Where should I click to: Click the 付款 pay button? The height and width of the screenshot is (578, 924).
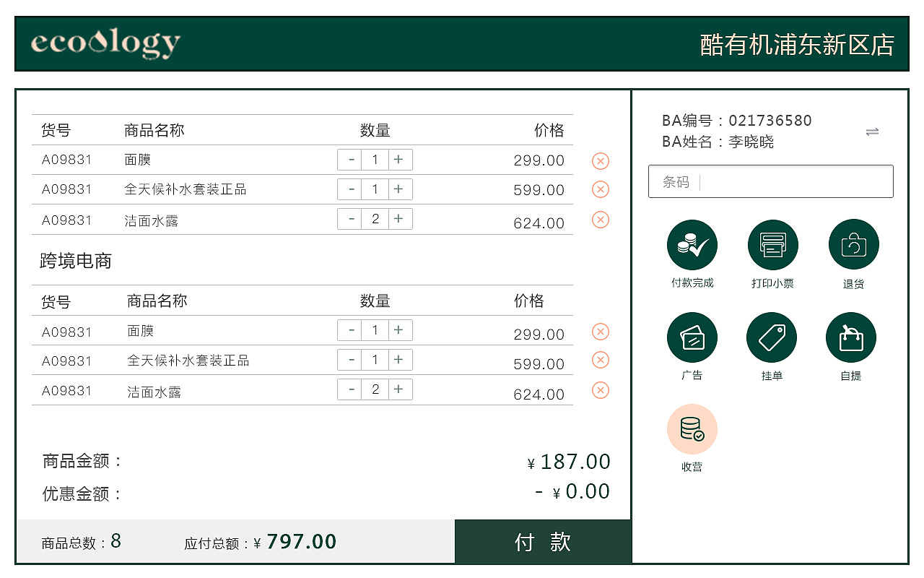tap(543, 542)
